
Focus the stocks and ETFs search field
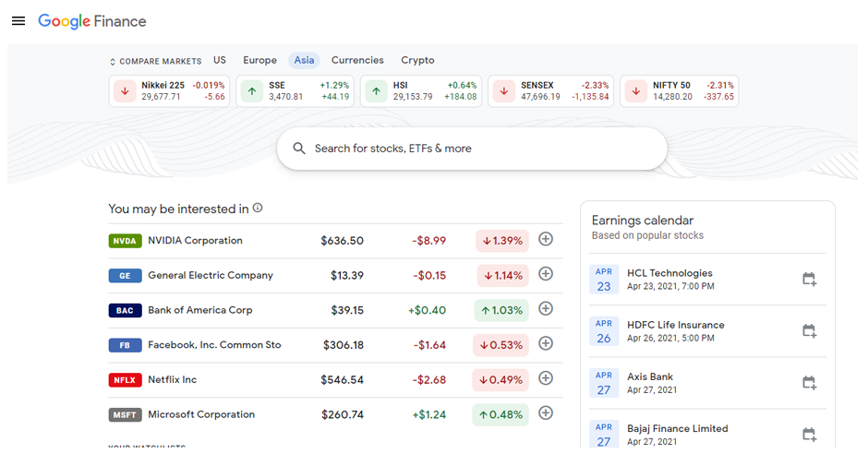[472, 149]
